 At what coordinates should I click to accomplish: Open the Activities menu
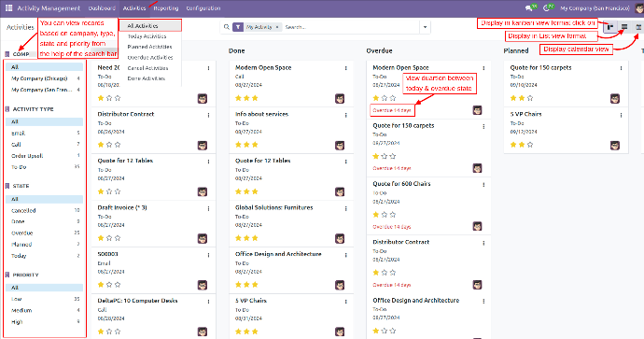[134, 8]
